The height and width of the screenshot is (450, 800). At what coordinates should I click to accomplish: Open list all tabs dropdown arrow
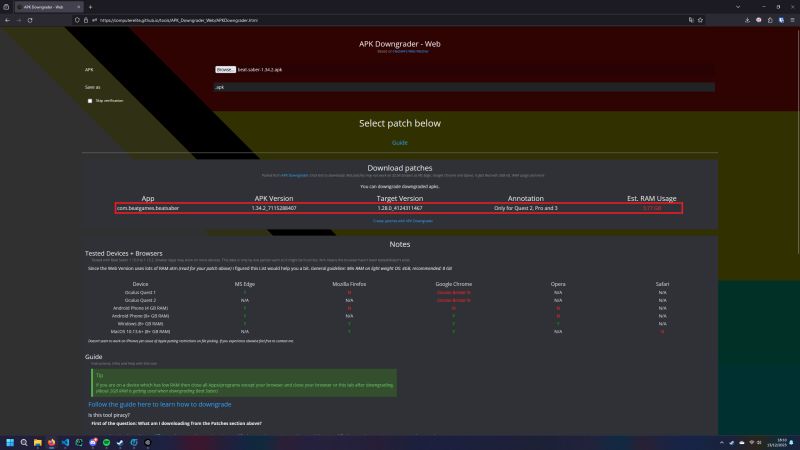738,7
